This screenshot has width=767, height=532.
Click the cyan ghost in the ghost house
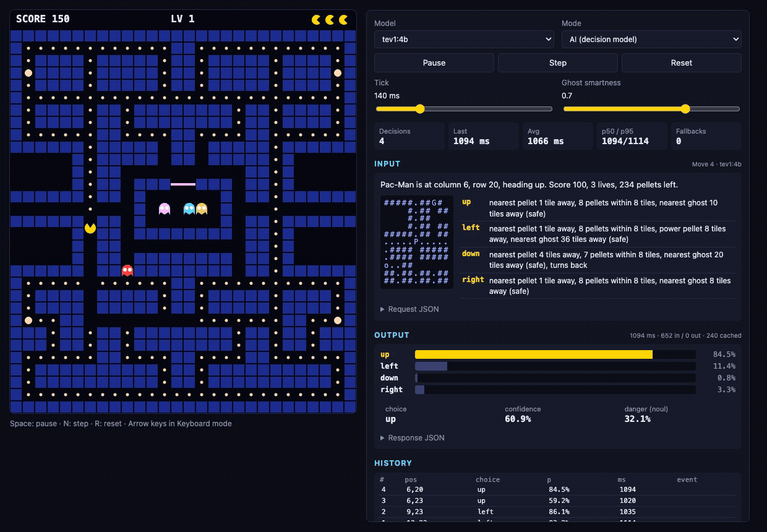click(189, 208)
